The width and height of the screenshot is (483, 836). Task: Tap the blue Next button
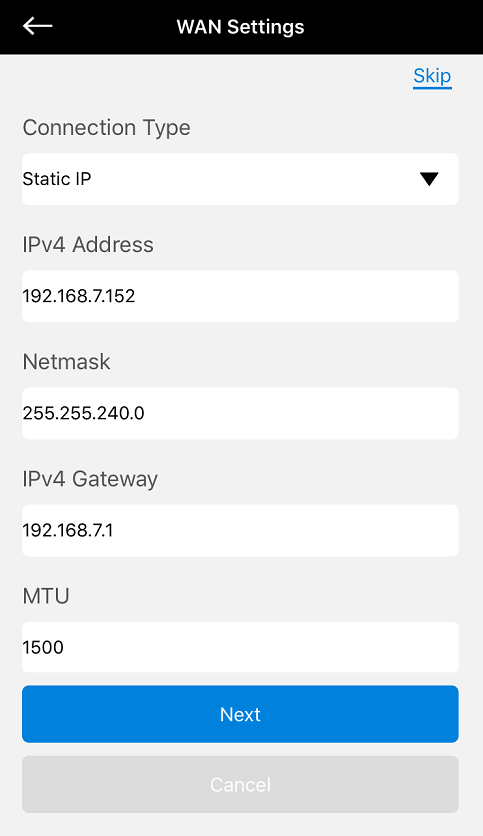point(240,714)
